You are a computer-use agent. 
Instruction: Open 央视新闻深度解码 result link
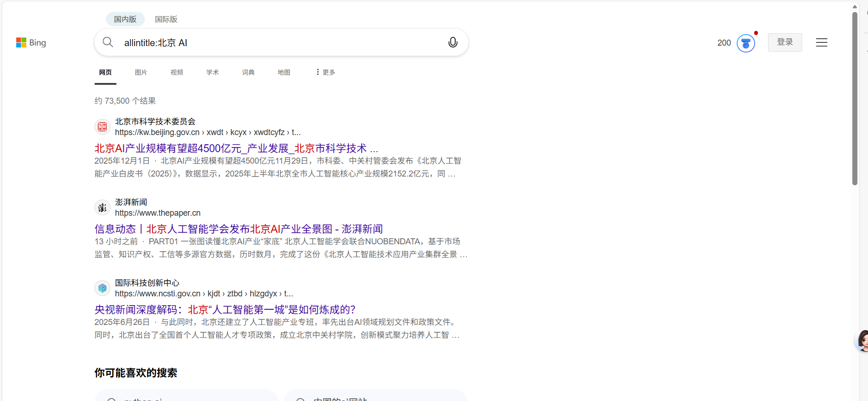pyautogui.click(x=225, y=310)
